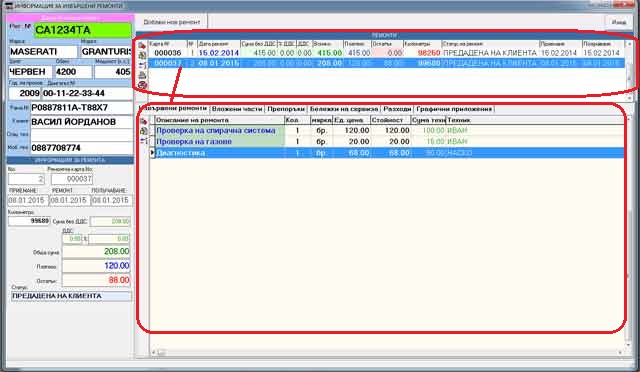Image resolution: width=640 pixels, height=372 pixels.
Task: Click the CA1234TA plate number field
Action: [x=83, y=30]
